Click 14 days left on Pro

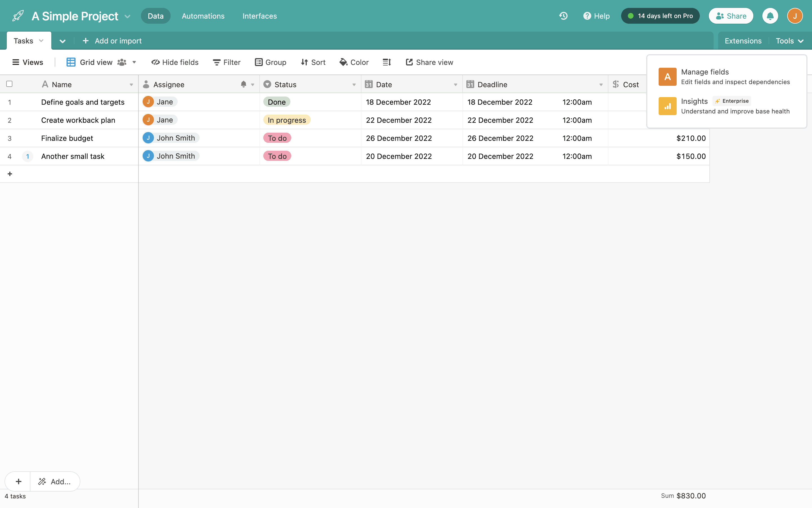coord(660,16)
